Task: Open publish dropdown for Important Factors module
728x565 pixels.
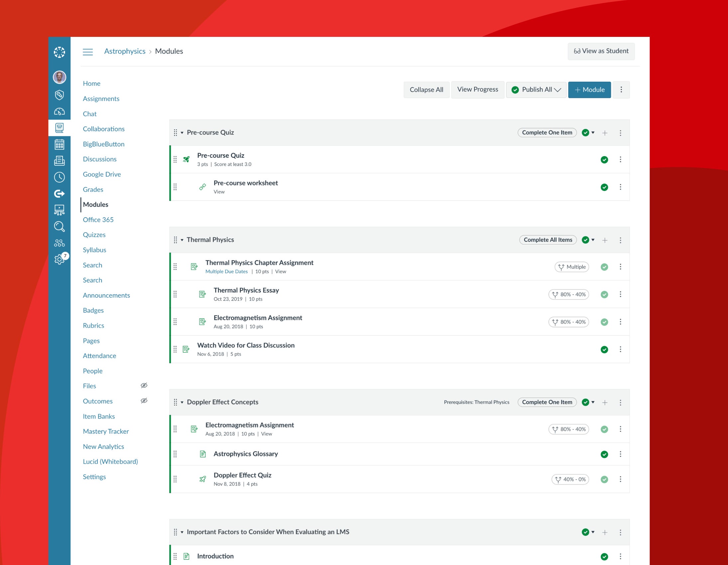Action: tap(588, 532)
